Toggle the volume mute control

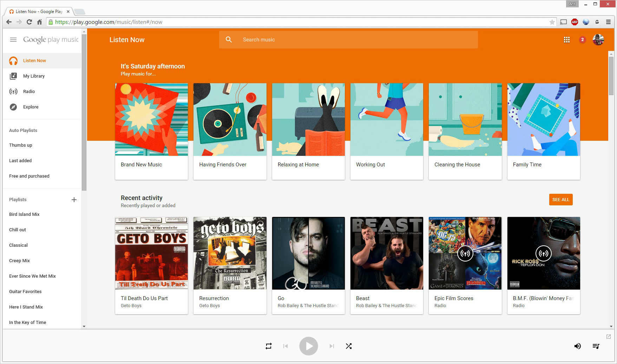point(577,346)
